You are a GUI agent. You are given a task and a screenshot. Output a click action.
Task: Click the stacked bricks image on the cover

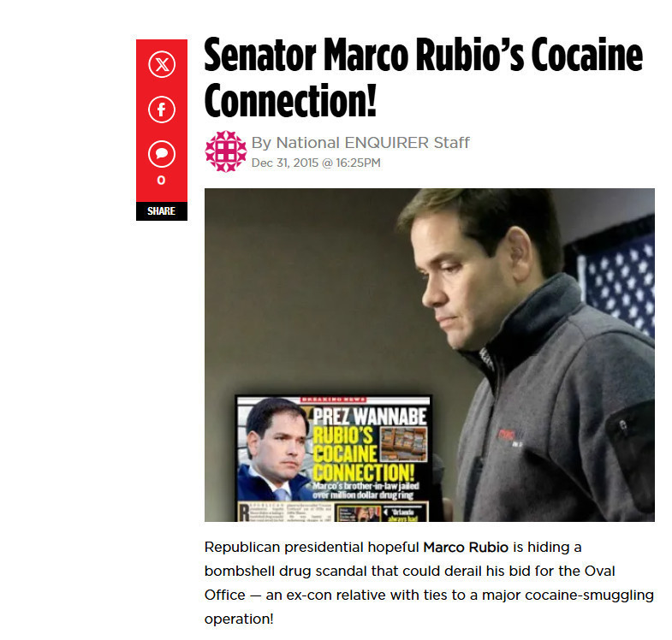404,444
